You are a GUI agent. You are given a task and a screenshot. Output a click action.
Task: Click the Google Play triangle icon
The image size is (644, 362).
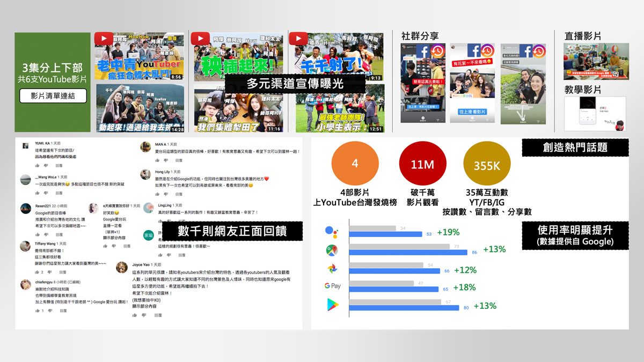[x=332, y=305]
